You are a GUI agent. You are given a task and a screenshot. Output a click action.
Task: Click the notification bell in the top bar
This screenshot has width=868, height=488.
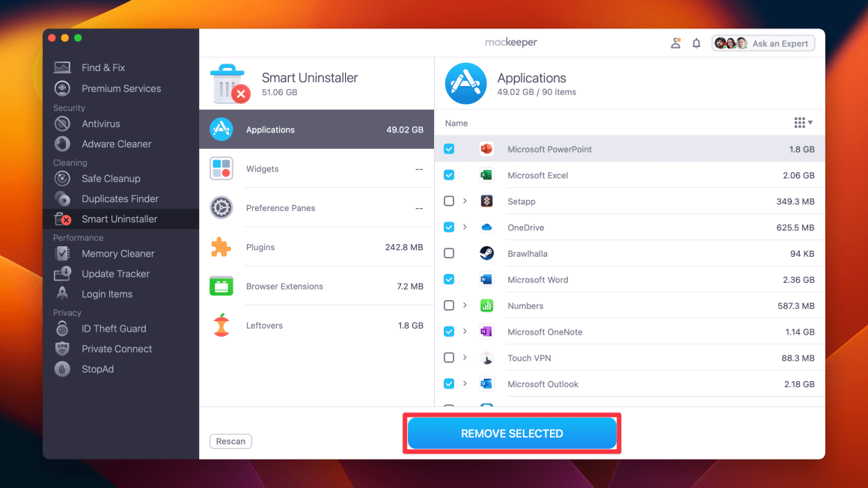[696, 43]
